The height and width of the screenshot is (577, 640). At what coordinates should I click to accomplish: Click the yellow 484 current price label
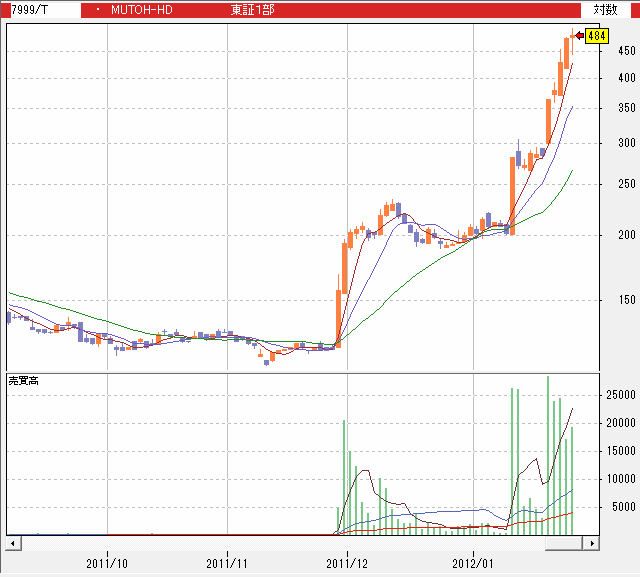(597, 36)
